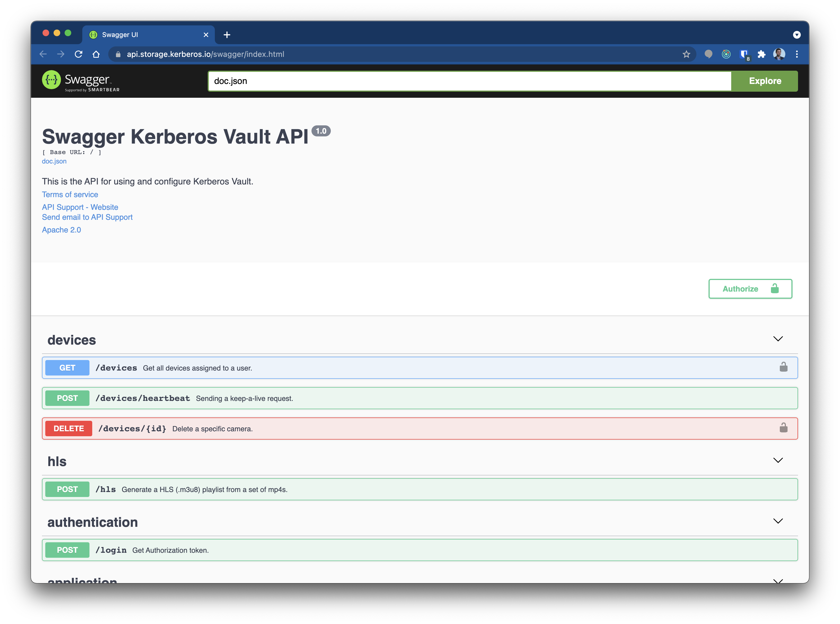840x624 pixels.
Task: Click the back navigation arrow
Action: 43,54
